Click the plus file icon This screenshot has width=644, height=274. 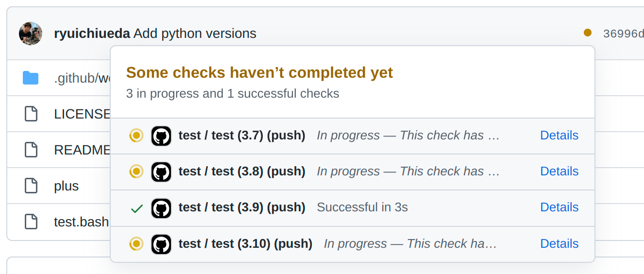tap(31, 186)
